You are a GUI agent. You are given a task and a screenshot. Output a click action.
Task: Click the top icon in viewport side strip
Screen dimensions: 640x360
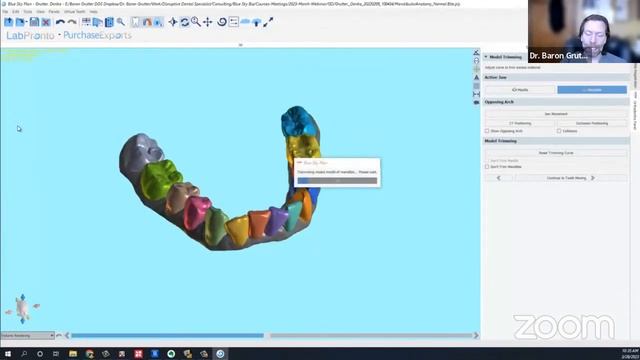click(x=476, y=52)
